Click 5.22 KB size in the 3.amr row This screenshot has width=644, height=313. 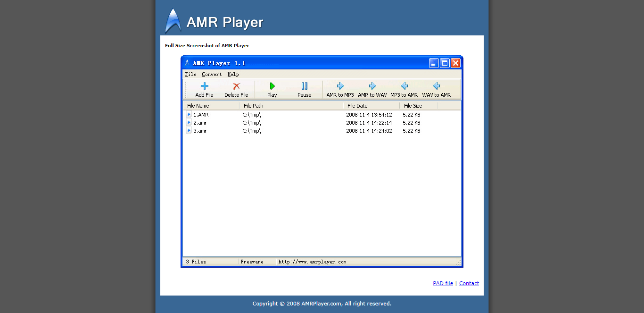[412, 131]
